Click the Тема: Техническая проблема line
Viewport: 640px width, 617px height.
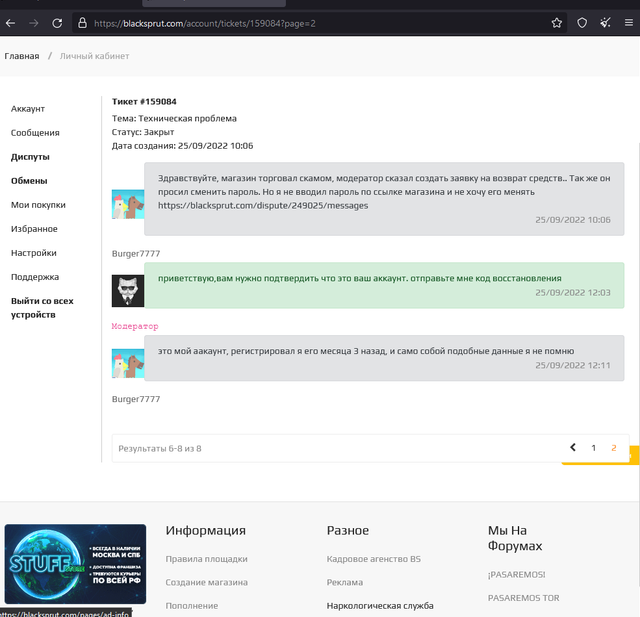point(174,118)
